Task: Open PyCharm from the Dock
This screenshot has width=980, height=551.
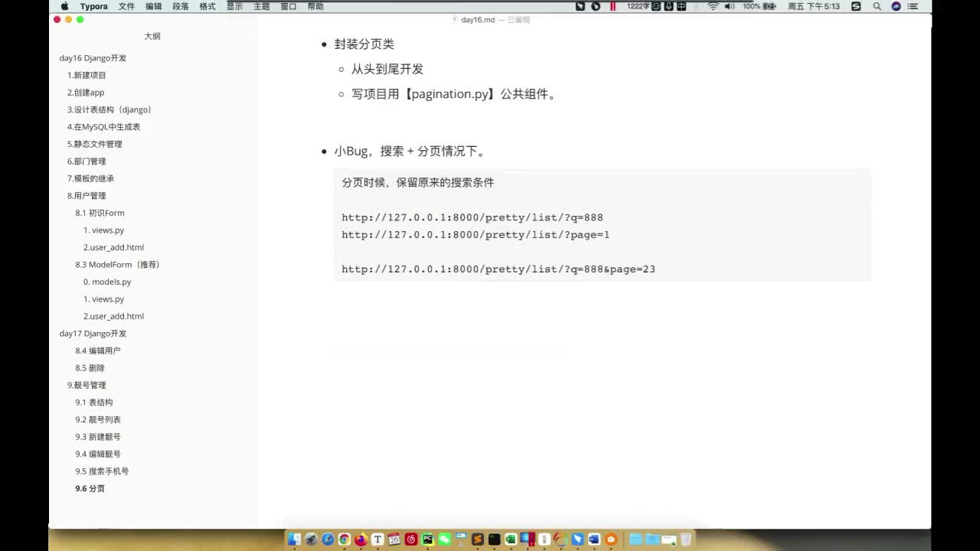Action: pos(427,540)
